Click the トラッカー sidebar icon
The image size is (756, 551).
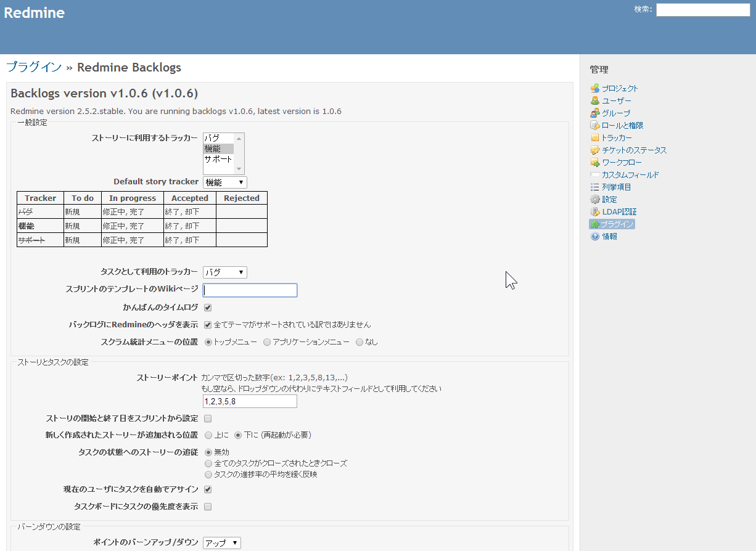coord(594,137)
